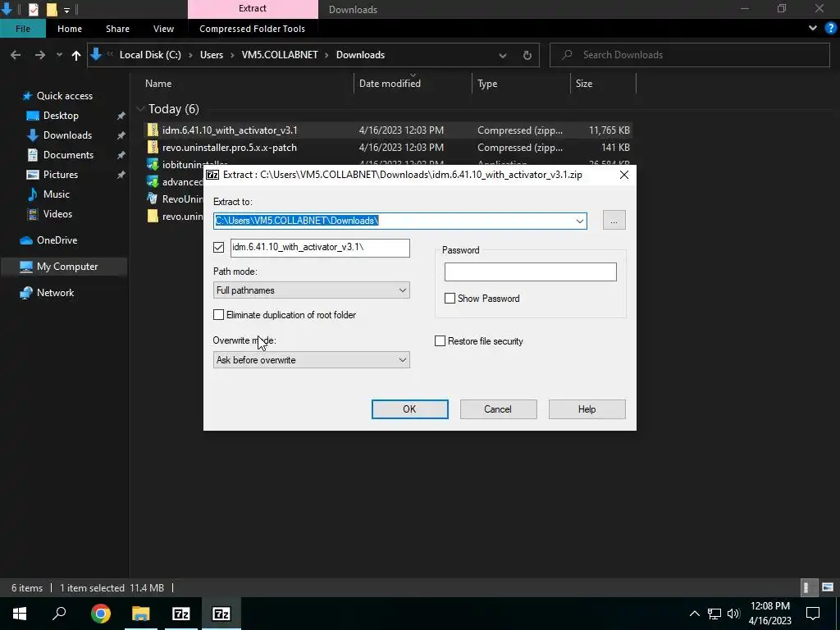Click the Password input field

(x=531, y=272)
